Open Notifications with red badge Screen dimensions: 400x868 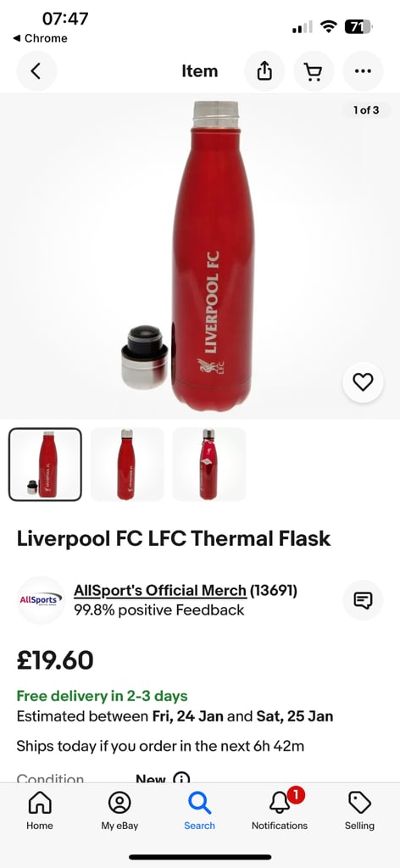pyautogui.click(x=280, y=810)
